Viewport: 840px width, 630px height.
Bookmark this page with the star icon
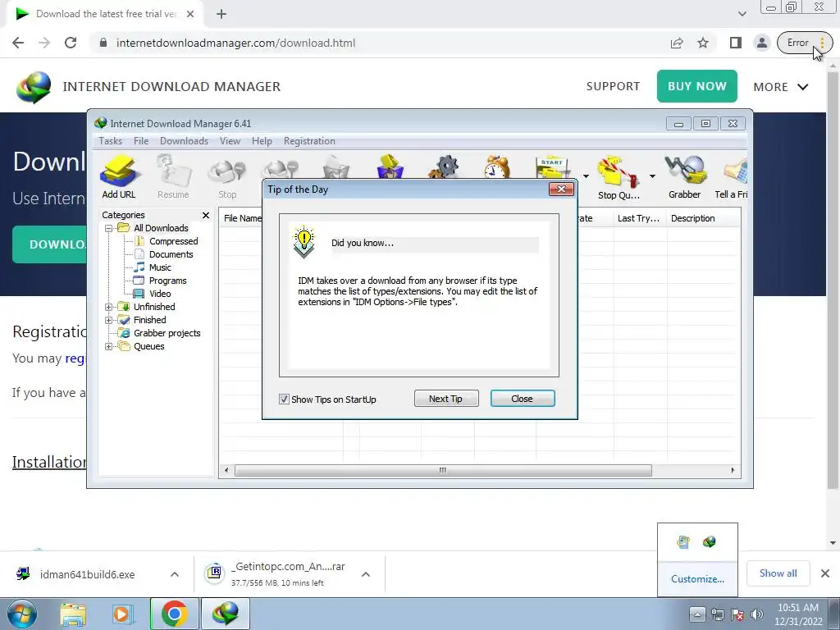click(703, 43)
